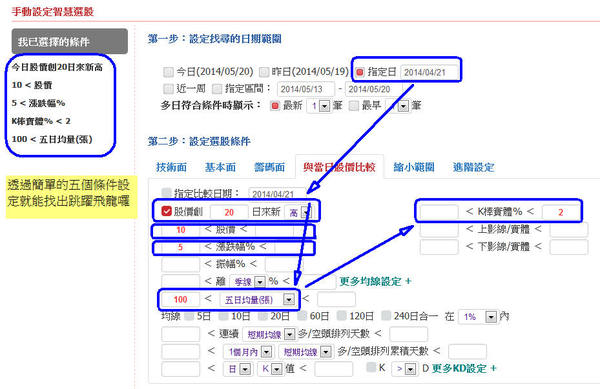Switch to the 基本面 tab
Viewport: 600px width, 389px height.
(220, 167)
